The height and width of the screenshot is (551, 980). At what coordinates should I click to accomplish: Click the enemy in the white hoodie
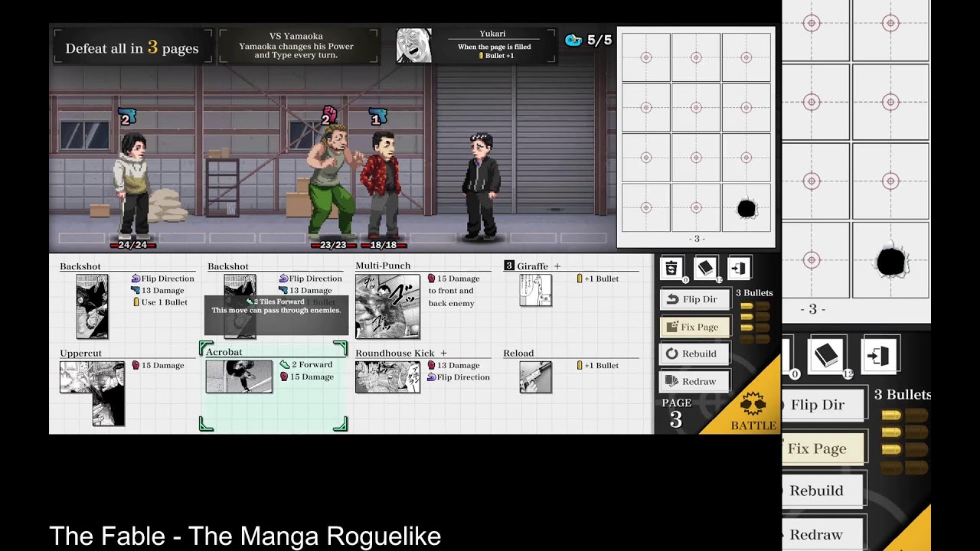pyautogui.click(x=134, y=184)
